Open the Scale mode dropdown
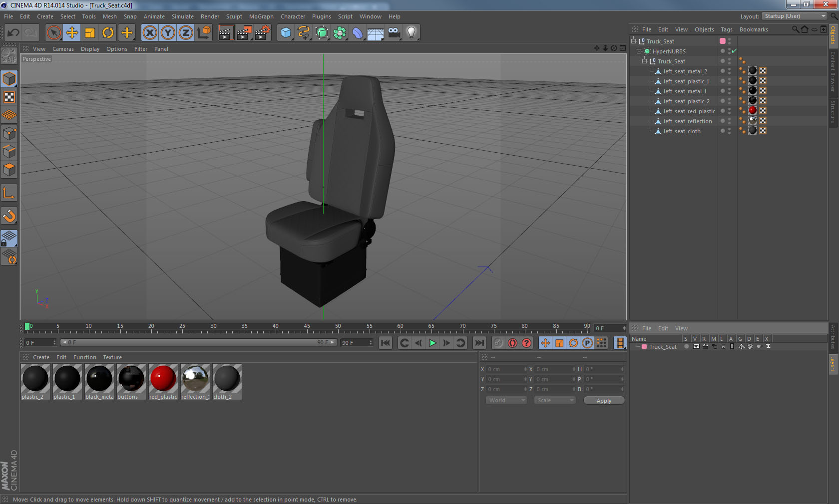This screenshot has width=839, height=504. point(555,400)
